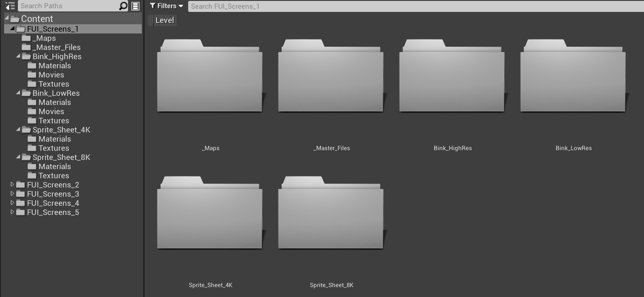644x297 pixels.
Task: Click the hide sources panel icon
Action: click(x=10, y=6)
